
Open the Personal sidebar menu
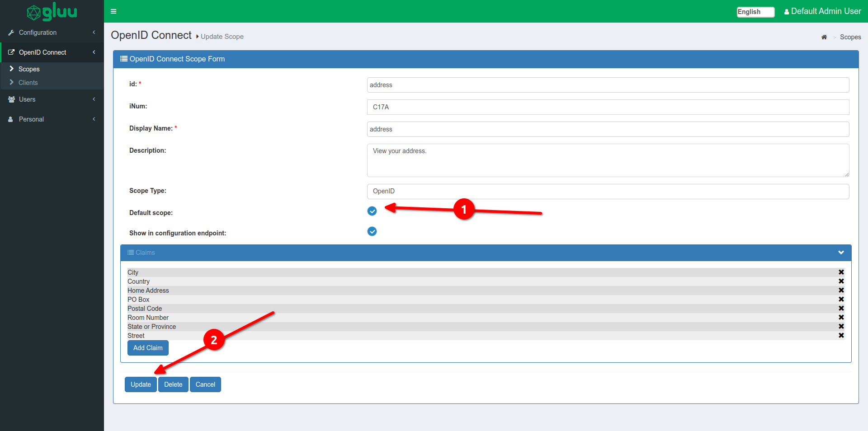(52, 119)
